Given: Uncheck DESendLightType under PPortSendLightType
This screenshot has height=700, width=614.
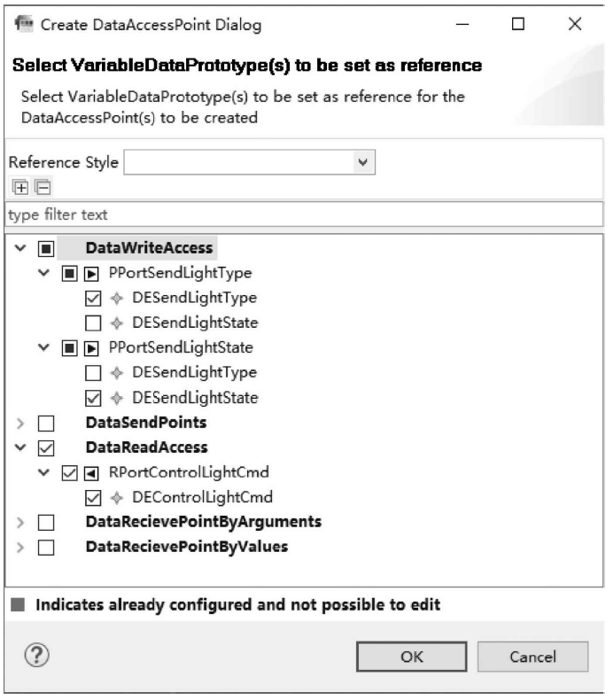Looking at the screenshot, I should click(93, 298).
